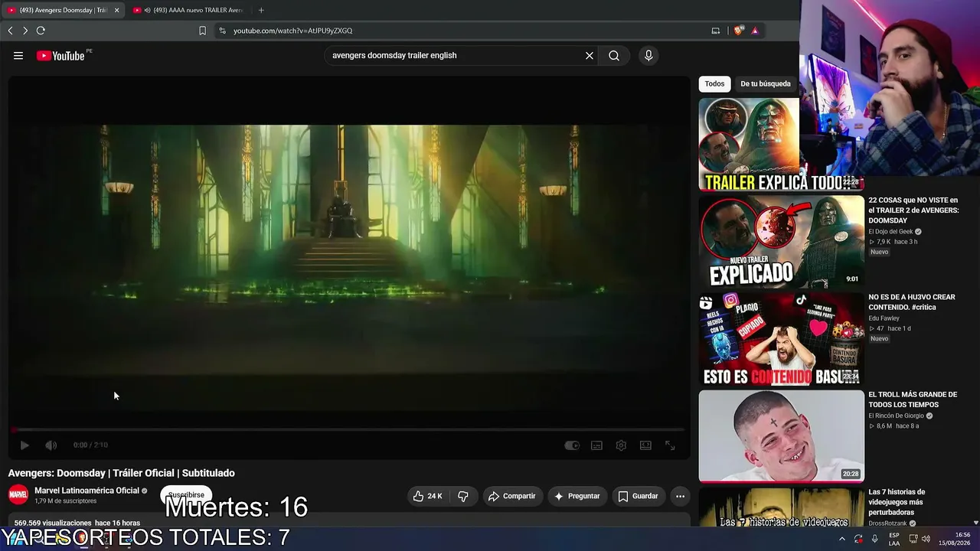Open a new browser tab
The width and height of the screenshot is (980, 551).
tap(261, 10)
